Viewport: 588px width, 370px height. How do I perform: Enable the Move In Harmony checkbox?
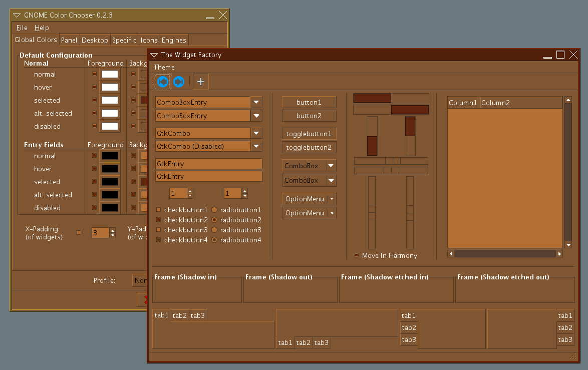point(356,255)
